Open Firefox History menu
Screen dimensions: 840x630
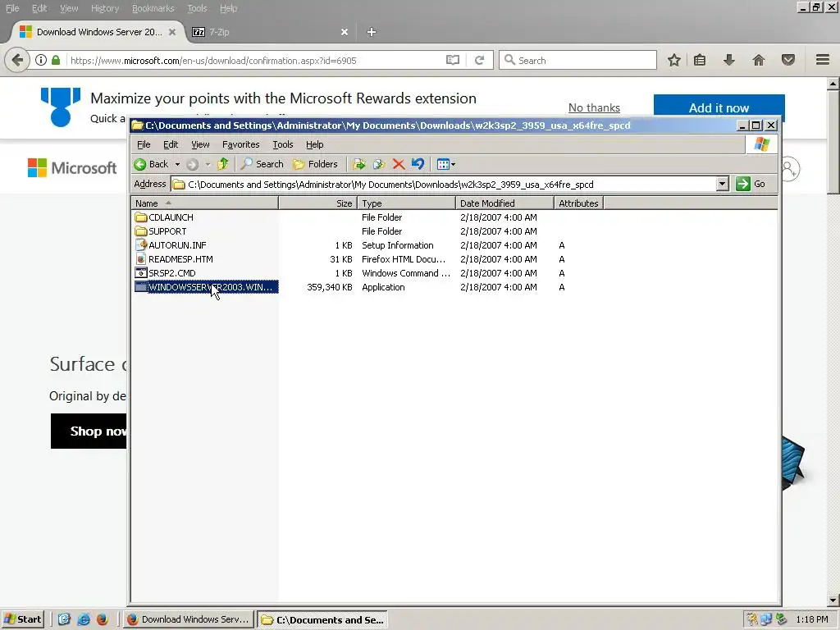click(x=105, y=8)
